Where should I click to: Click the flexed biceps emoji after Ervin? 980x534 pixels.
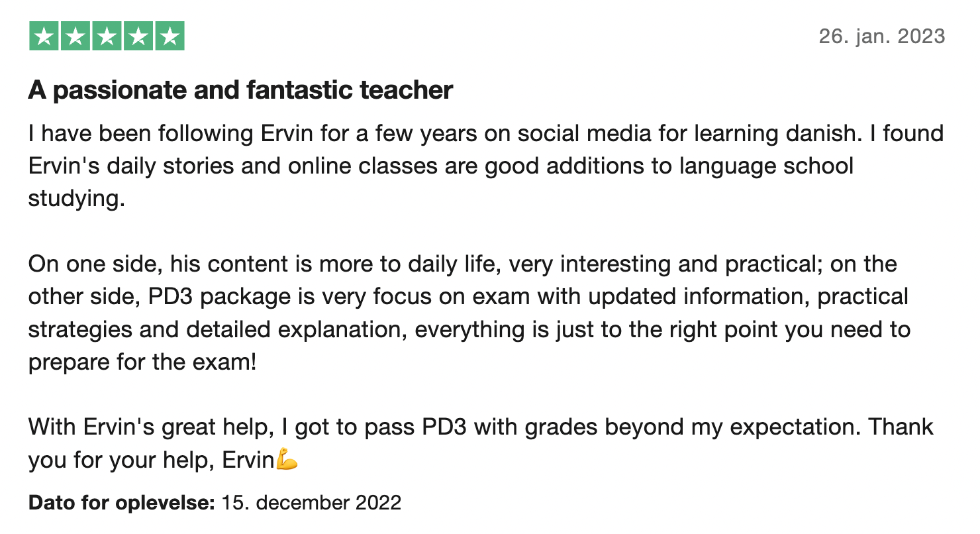(x=286, y=459)
